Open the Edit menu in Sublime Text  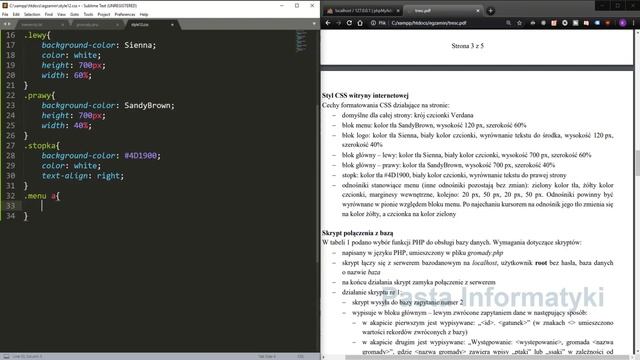coord(16,14)
